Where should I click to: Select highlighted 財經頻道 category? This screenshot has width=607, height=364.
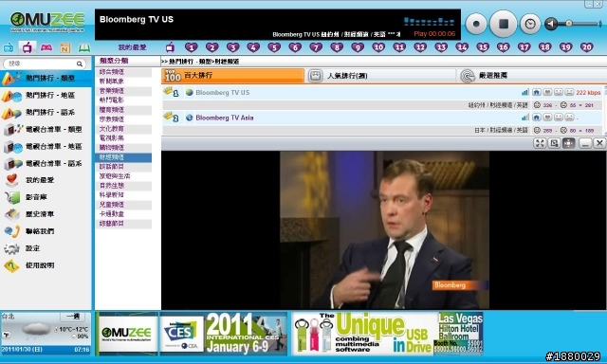(x=123, y=157)
